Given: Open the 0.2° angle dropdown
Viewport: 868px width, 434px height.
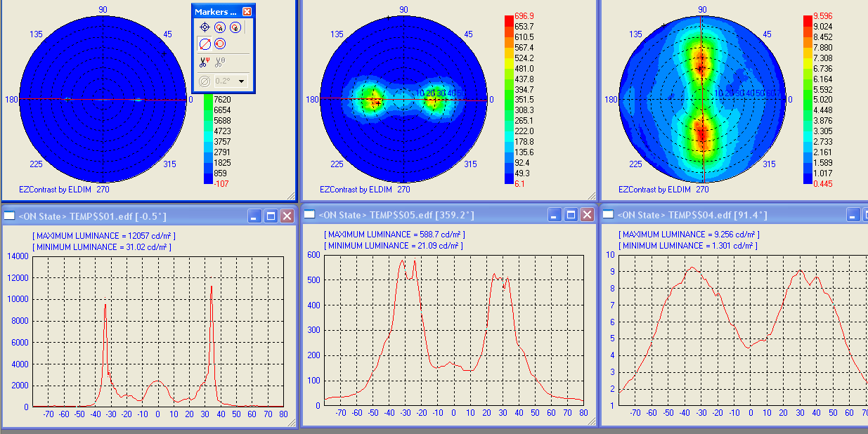Looking at the screenshot, I should click(242, 81).
